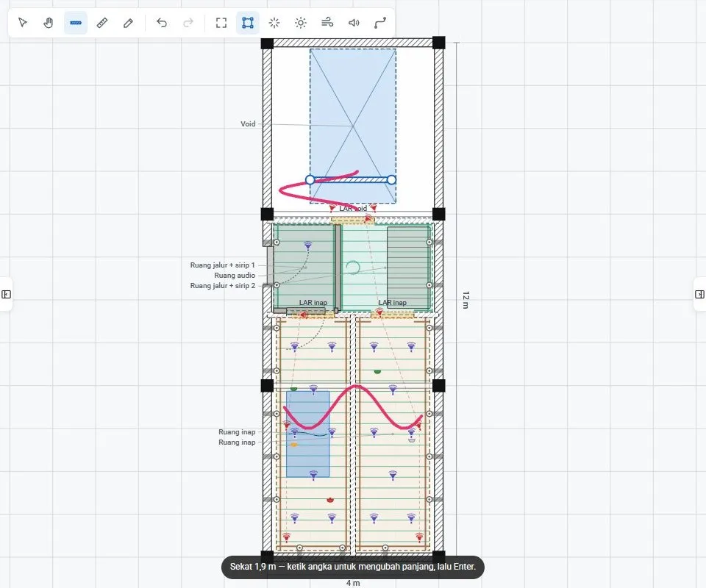This screenshot has width=706, height=588.
Task: Select the blue rectangle in left Ruang inap
Action: [x=308, y=434]
